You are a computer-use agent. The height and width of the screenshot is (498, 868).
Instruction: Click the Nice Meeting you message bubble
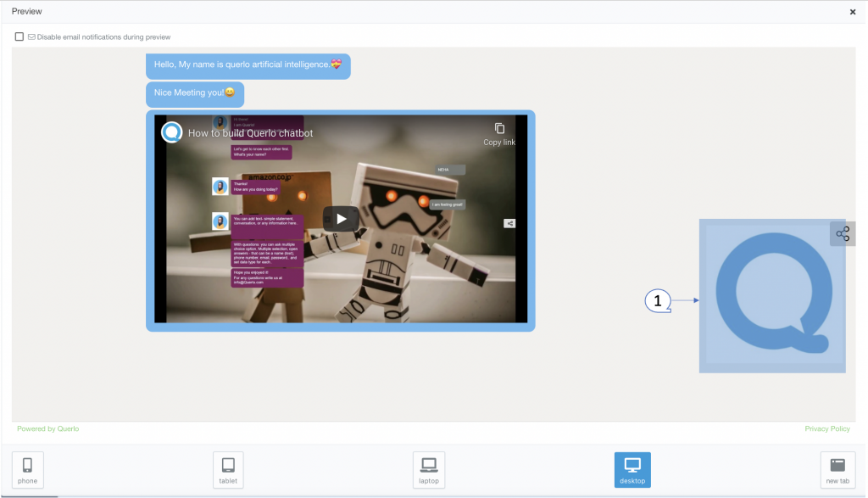point(195,93)
